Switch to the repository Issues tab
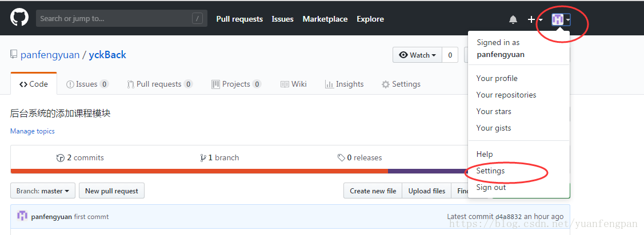This screenshot has height=235, width=644. coord(87,84)
